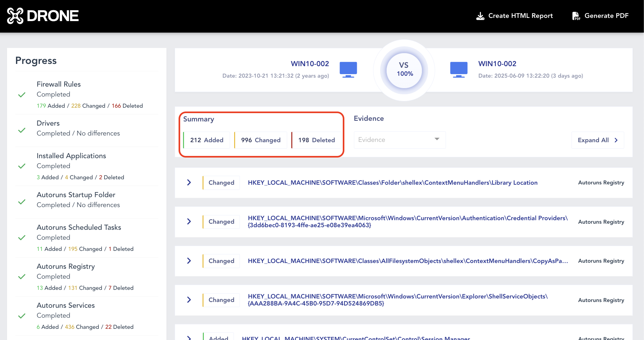
Task: Select Installed Applications in Progress list
Action: [x=71, y=156]
